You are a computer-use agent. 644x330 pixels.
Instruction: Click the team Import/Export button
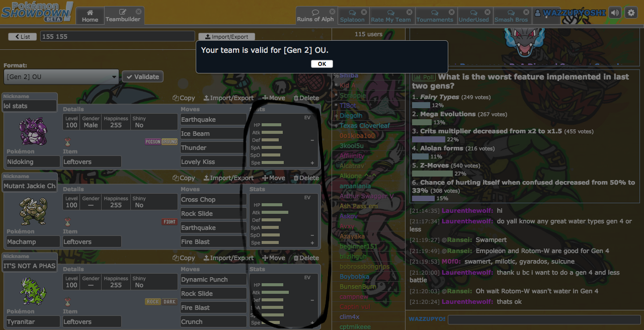pyautogui.click(x=226, y=37)
